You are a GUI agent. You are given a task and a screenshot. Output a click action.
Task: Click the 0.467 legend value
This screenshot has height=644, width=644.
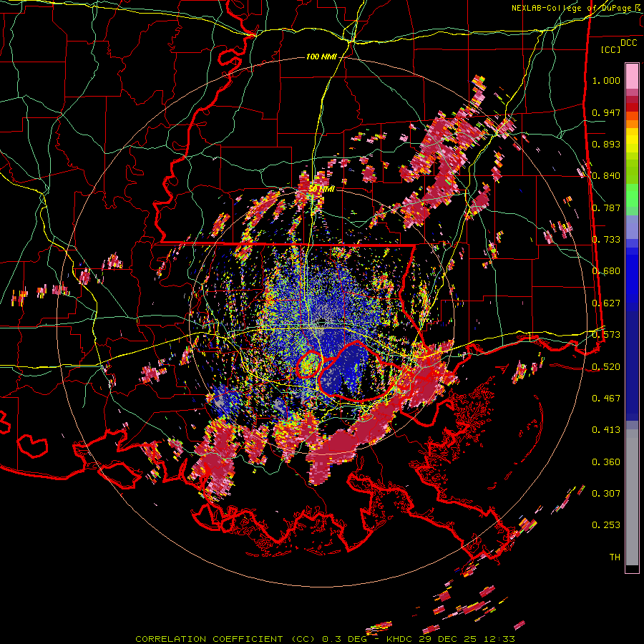(606, 398)
